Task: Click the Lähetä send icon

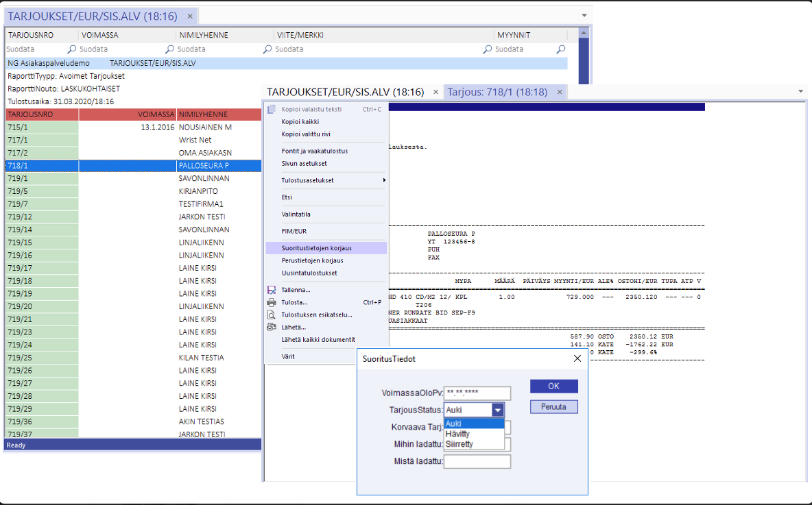Action: pyautogui.click(x=272, y=327)
